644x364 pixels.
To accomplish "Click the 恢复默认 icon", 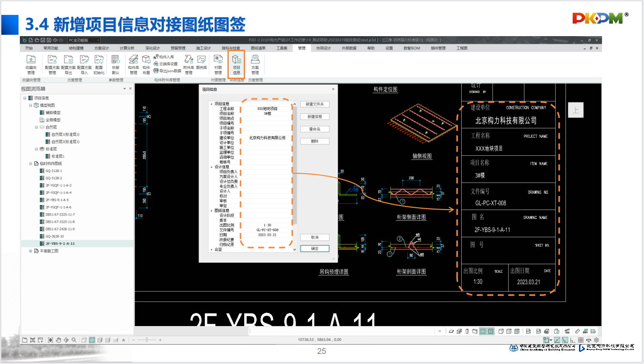I will coord(116,64).
